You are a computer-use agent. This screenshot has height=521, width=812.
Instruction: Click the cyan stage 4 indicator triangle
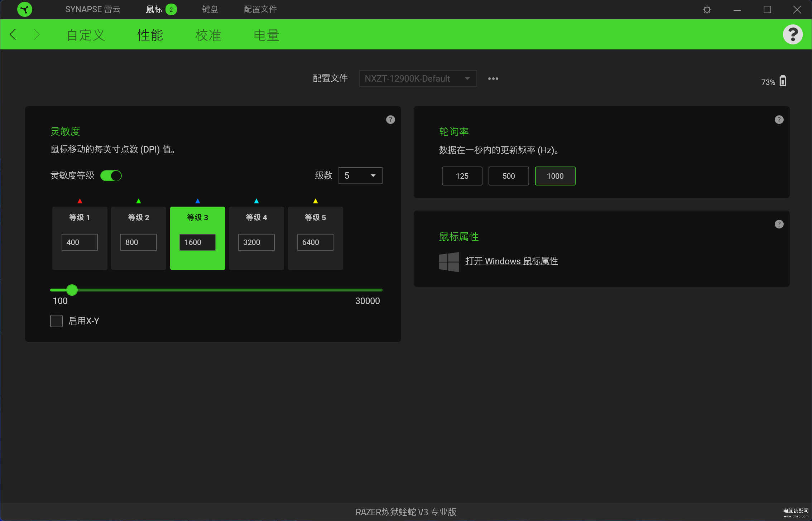click(256, 201)
